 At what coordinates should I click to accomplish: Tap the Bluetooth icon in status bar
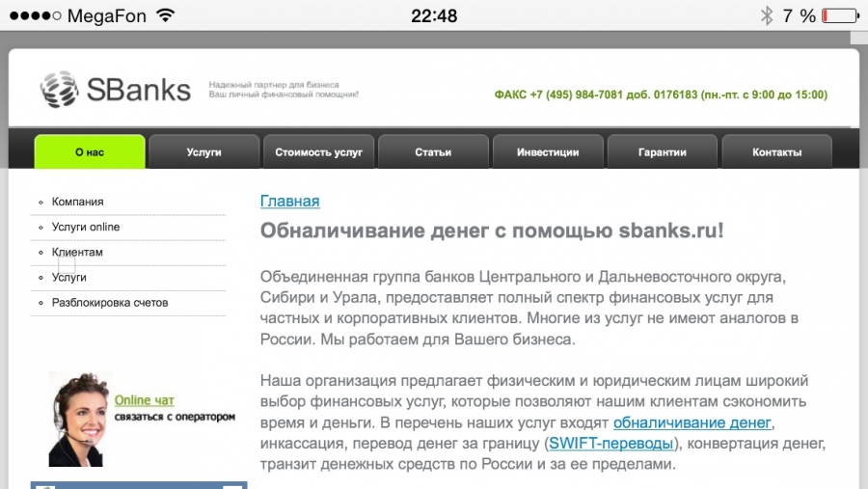pyautogui.click(x=766, y=15)
